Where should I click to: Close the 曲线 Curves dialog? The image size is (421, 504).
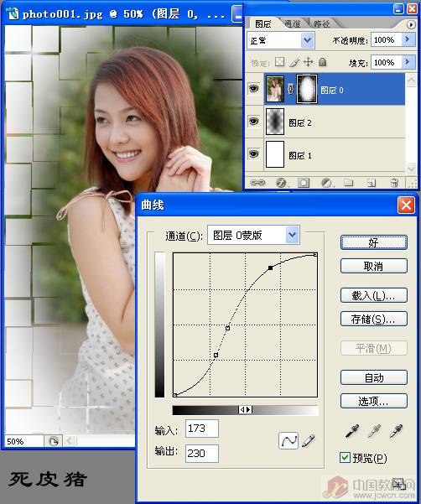[406, 205]
